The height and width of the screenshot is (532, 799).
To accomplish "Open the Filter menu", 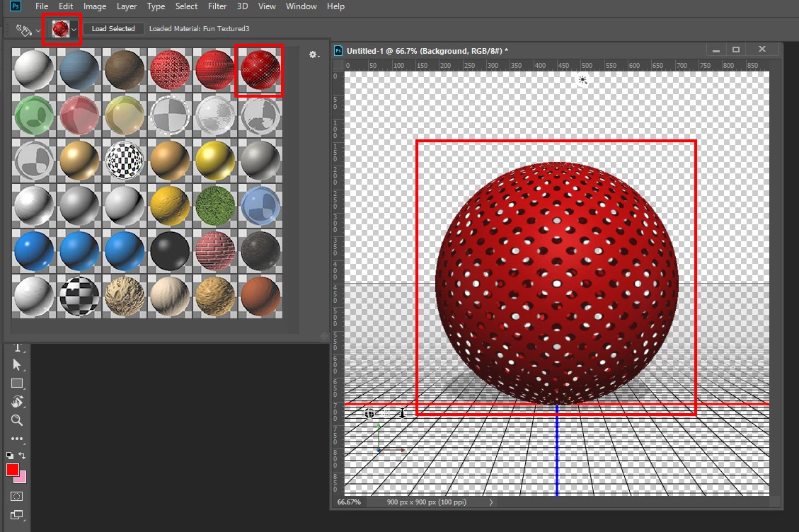I will click(x=217, y=6).
